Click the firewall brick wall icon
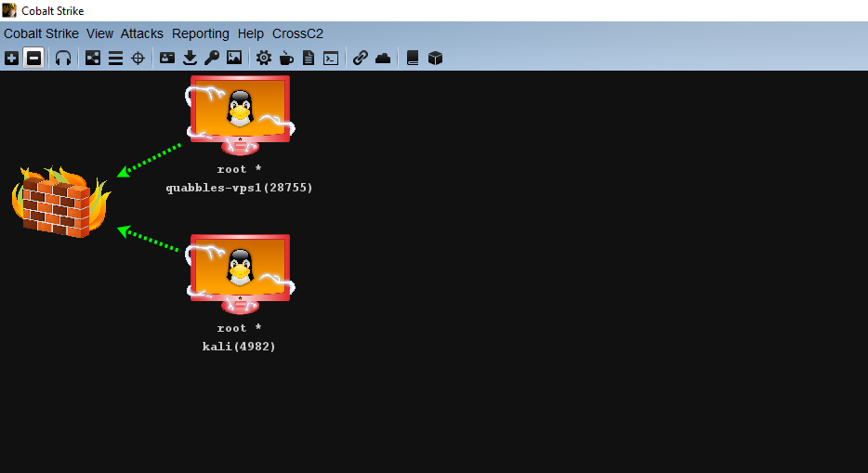Screen dimensions: 868x473 (61, 202)
